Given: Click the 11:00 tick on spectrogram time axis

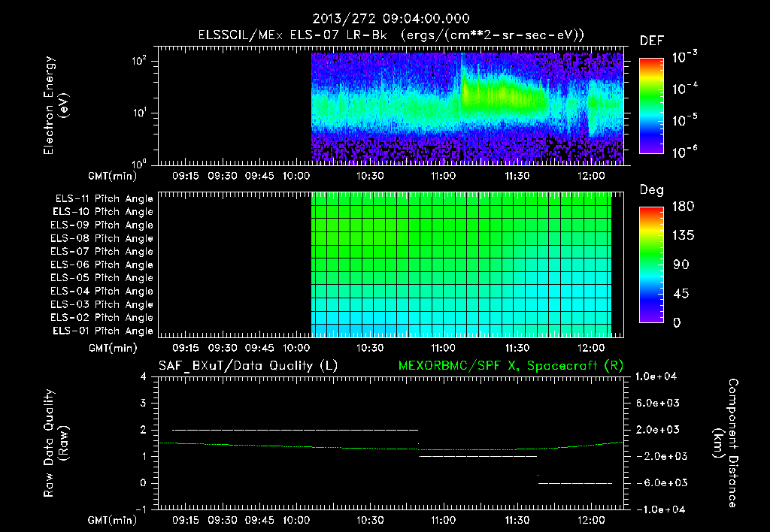Looking at the screenshot, I should [x=444, y=176].
